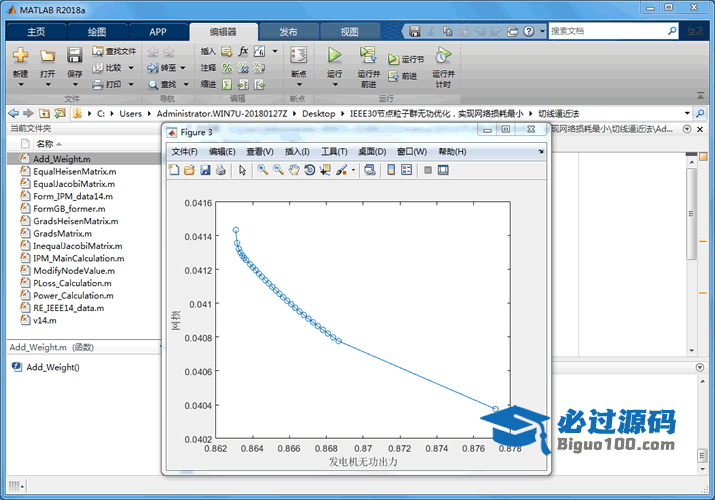Screen dimensions: 715x500
Task: Click Run Section (运行节)
Action: coord(406,59)
